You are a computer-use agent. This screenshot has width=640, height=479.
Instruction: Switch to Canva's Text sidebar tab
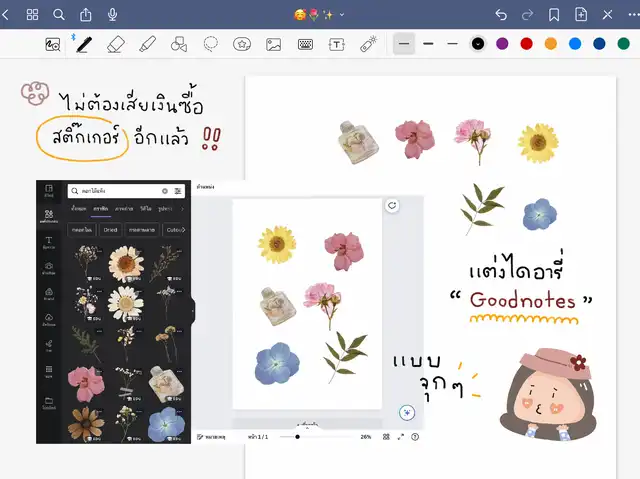tap(49, 243)
